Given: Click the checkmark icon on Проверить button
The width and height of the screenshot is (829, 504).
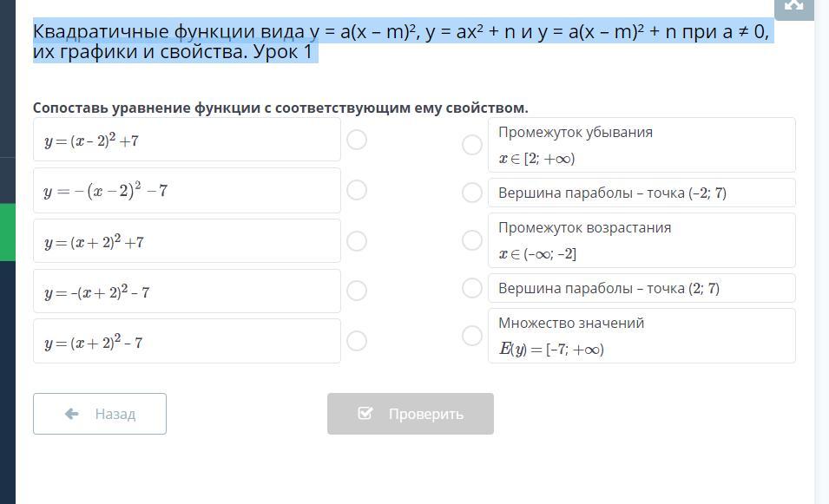Looking at the screenshot, I should pyautogui.click(x=365, y=414).
